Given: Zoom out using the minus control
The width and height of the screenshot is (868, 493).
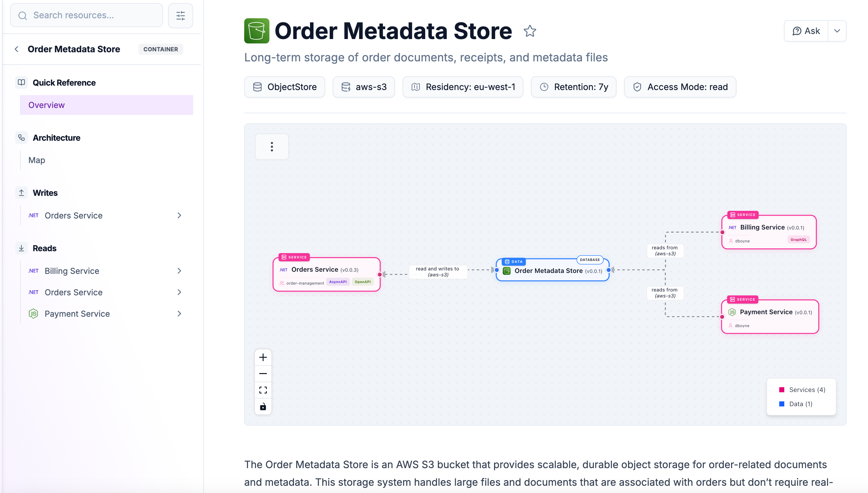Looking at the screenshot, I should click(x=263, y=373).
